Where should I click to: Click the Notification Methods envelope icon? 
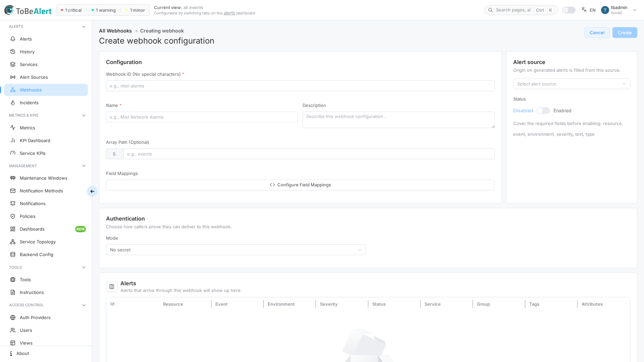[13, 191]
